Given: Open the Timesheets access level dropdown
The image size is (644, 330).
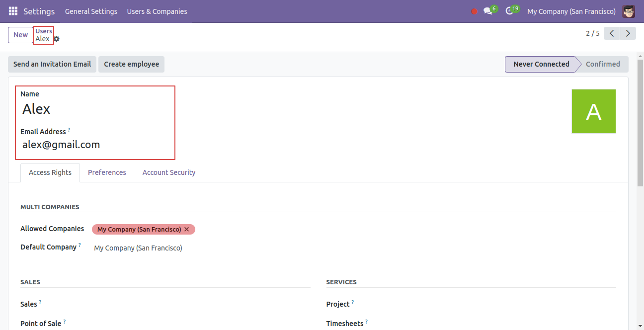Looking at the screenshot, I should pyautogui.click(x=507, y=324).
